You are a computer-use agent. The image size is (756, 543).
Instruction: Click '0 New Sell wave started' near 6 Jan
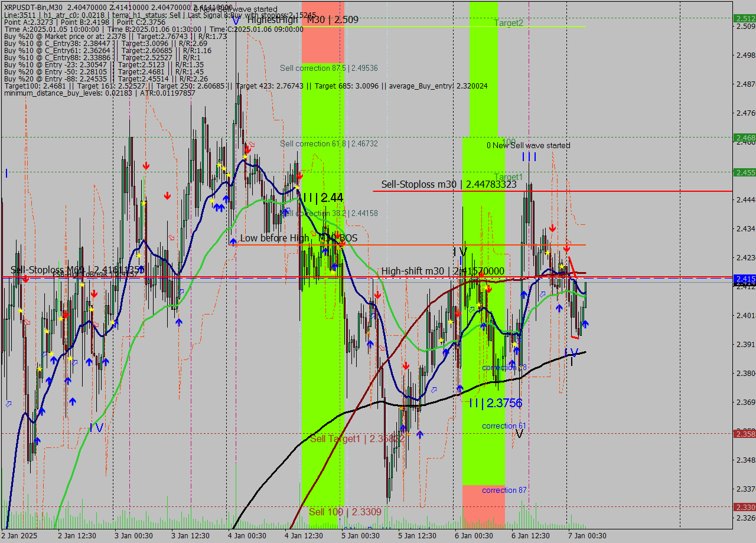529,145
